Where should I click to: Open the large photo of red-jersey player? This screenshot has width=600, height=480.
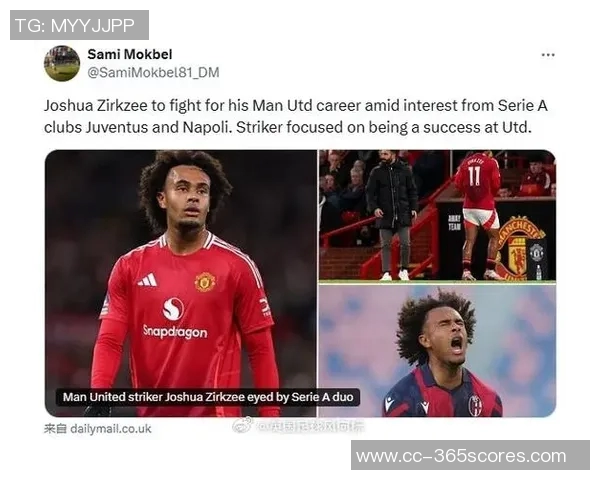pyautogui.click(x=181, y=283)
